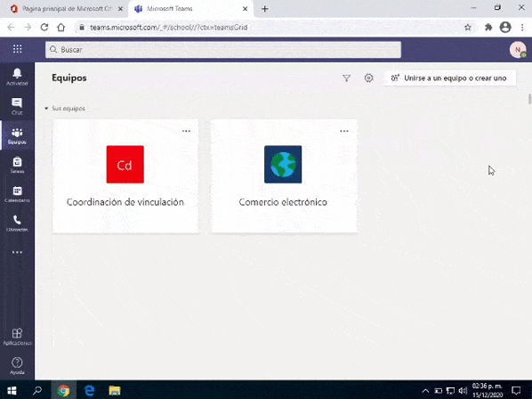Screen dimensions: 532x399
Task: Open more options for Coordinación de vinculación
Action: (x=186, y=131)
